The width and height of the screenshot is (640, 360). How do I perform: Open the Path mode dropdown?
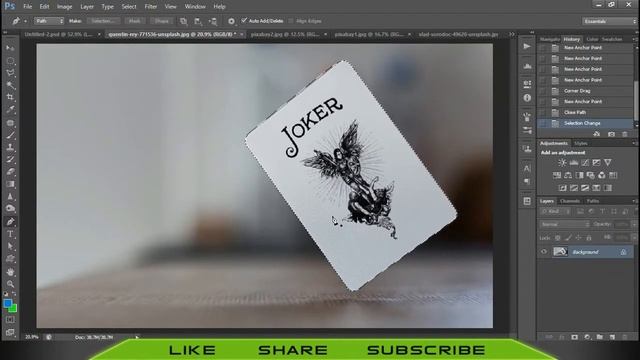(x=49, y=21)
